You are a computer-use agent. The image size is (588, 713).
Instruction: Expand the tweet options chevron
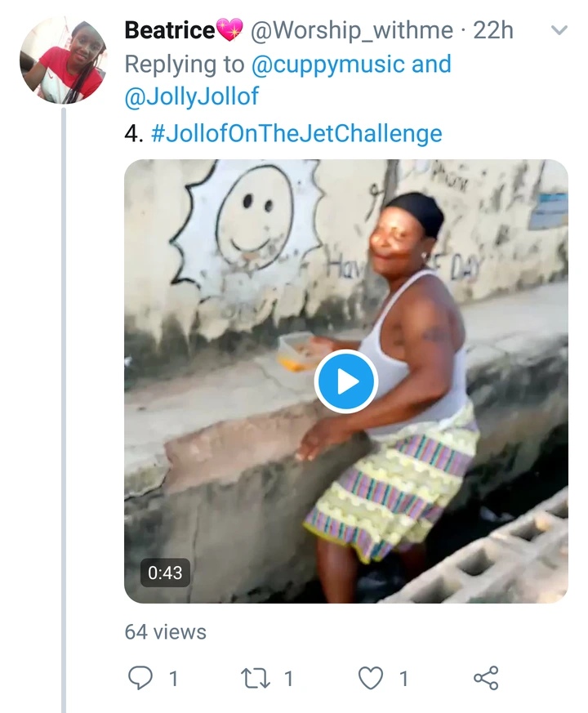[559, 31]
